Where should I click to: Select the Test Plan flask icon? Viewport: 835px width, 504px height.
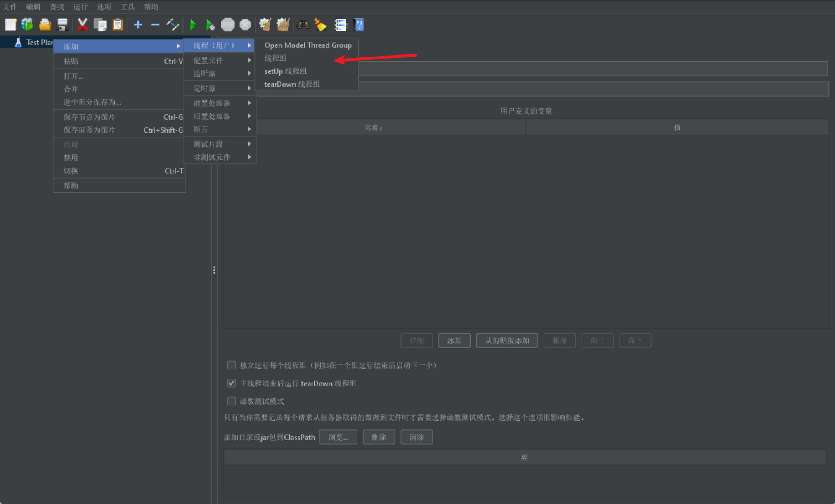[x=18, y=42]
